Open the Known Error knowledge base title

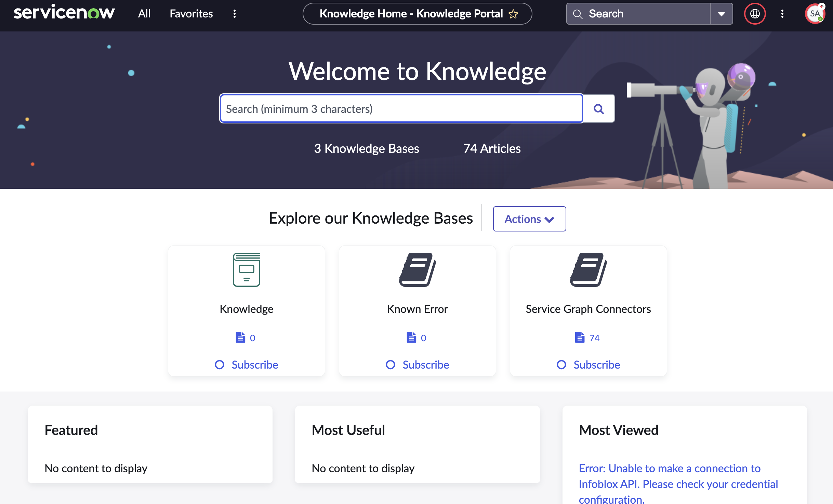point(418,309)
